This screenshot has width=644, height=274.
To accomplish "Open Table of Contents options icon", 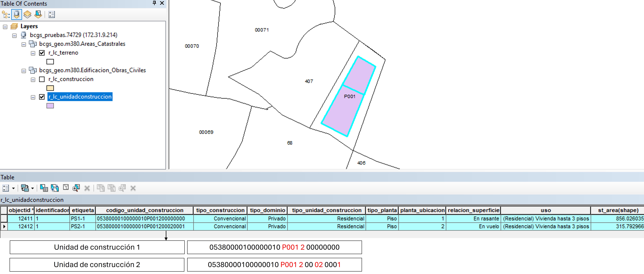I will coord(51,14).
